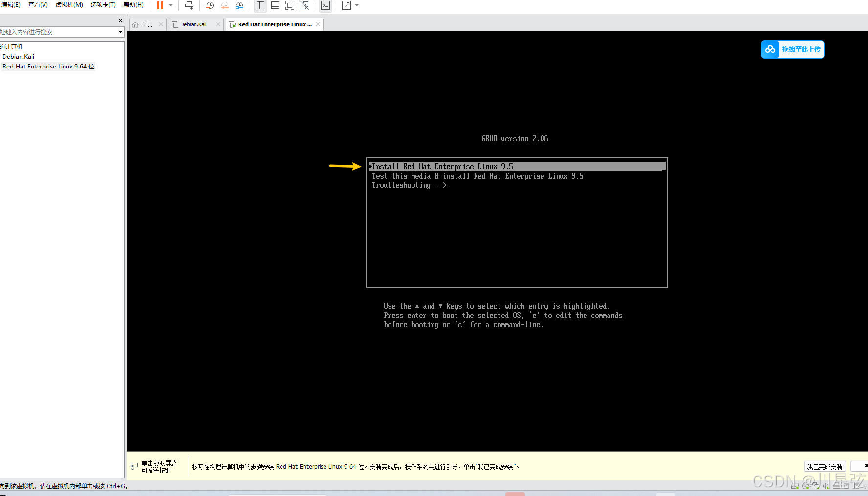Close the Red Hat Enterprise Linux tab
868x496 pixels.
click(x=318, y=24)
